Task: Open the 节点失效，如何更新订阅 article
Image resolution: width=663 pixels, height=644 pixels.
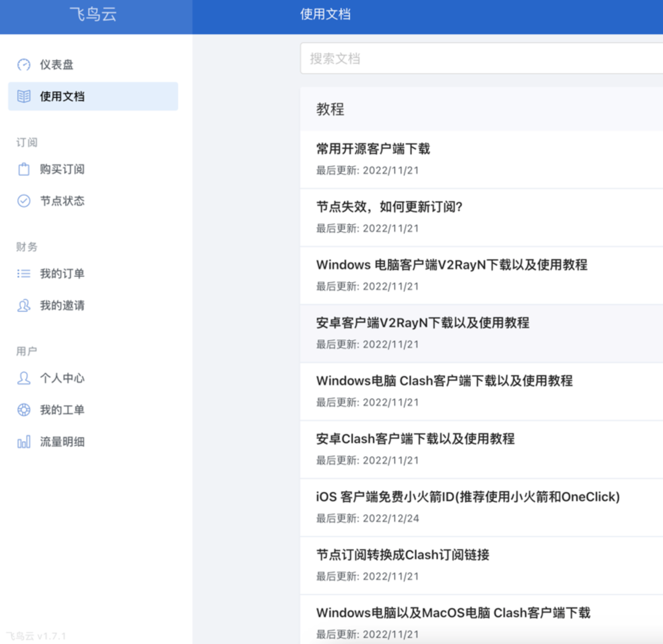Action: pos(390,207)
